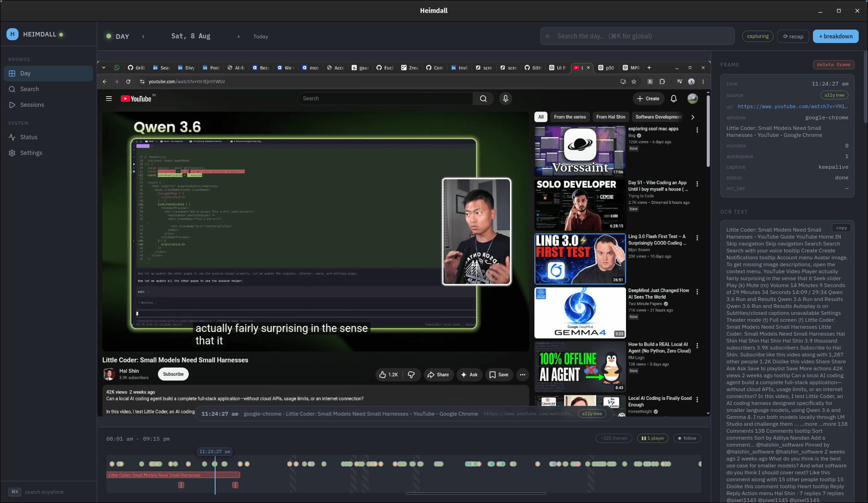Open YouTube notifications bell
This screenshot has width=868, height=503.
[x=674, y=98]
